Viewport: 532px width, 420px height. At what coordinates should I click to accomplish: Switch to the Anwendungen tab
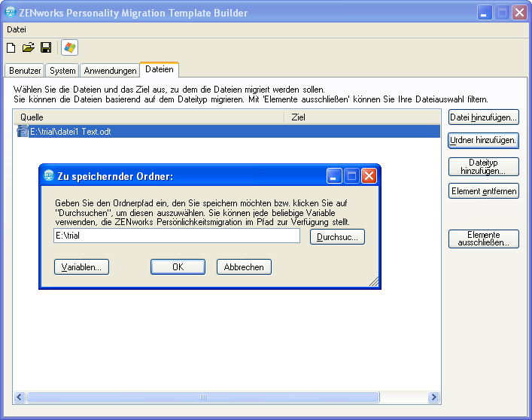pos(110,71)
